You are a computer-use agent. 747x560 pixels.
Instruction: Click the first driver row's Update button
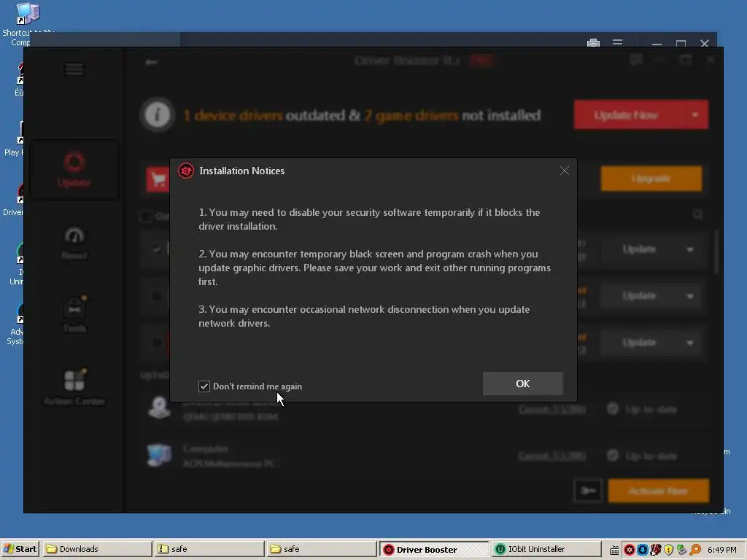639,249
